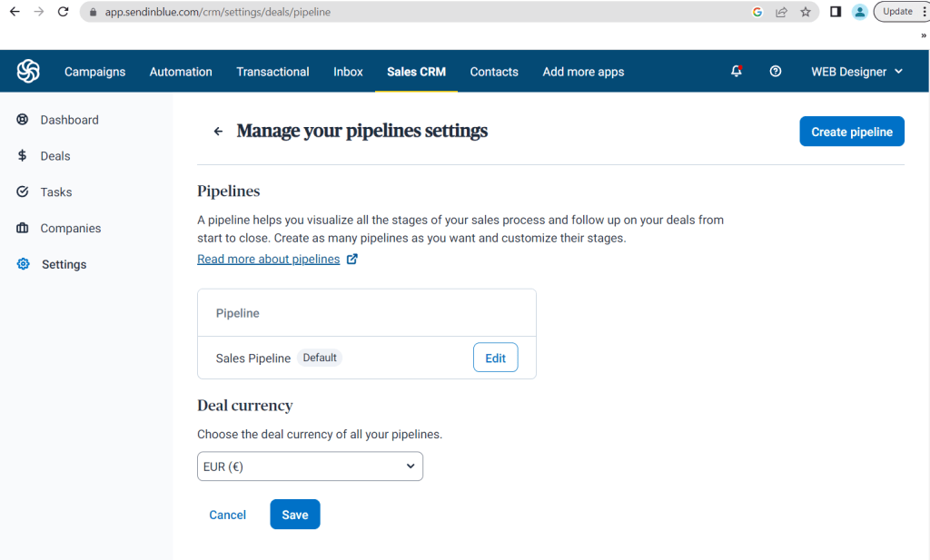Click the help question mark icon
This screenshot has width=930, height=560.
776,72
